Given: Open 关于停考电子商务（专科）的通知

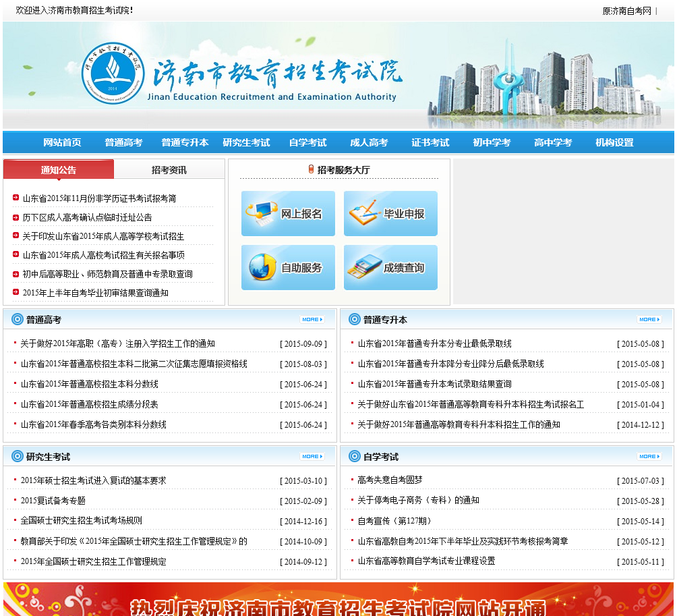Looking at the screenshot, I should [418, 500].
